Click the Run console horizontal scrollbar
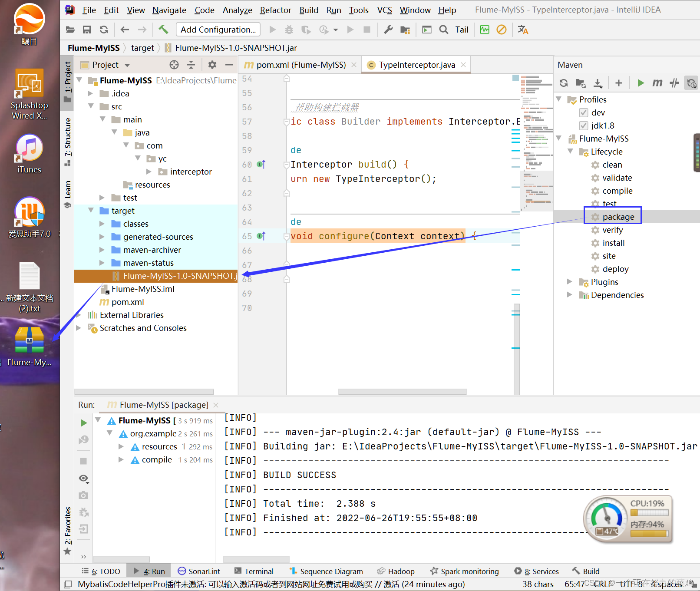 (x=256, y=559)
